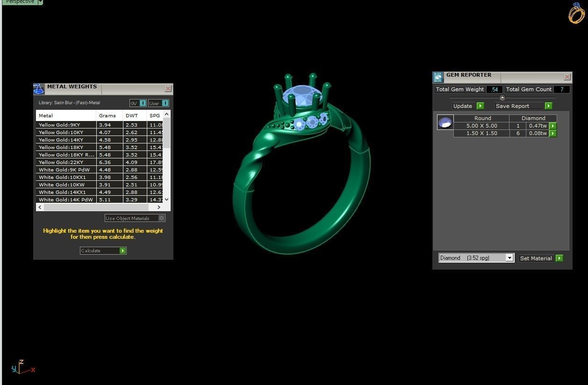Viewport: 588px width, 385px height.
Task: Toggle the User library switch
Action: click(x=159, y=103)
